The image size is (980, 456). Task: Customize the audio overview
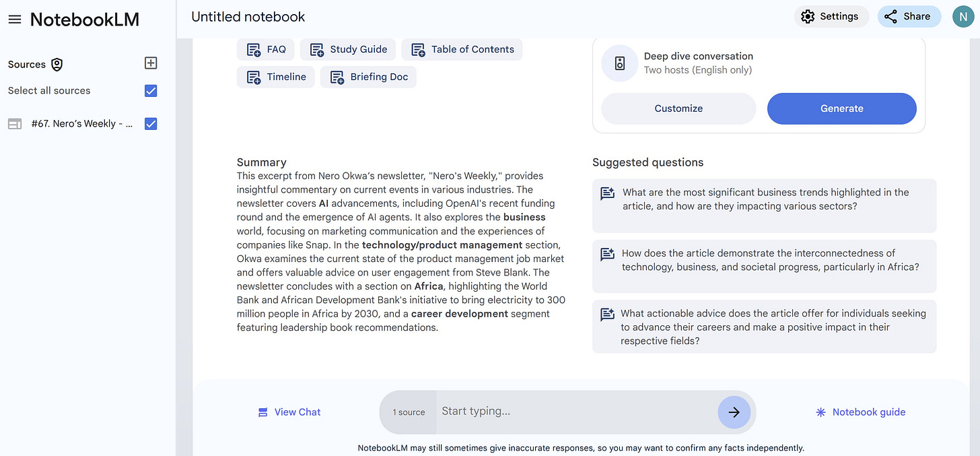[678, 108]
